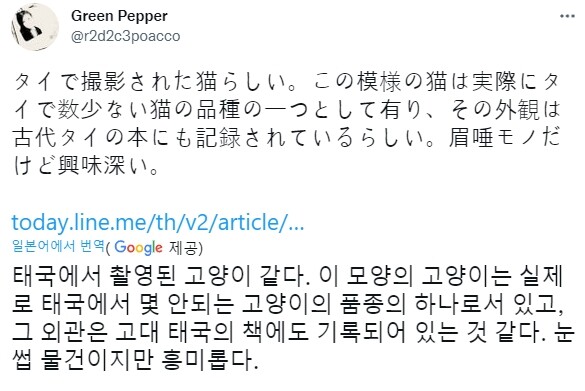The width and height of the screenshot is (585, 391).
Task: Open Green Pepper's profile avatar
Action: (x=35, y=28)
